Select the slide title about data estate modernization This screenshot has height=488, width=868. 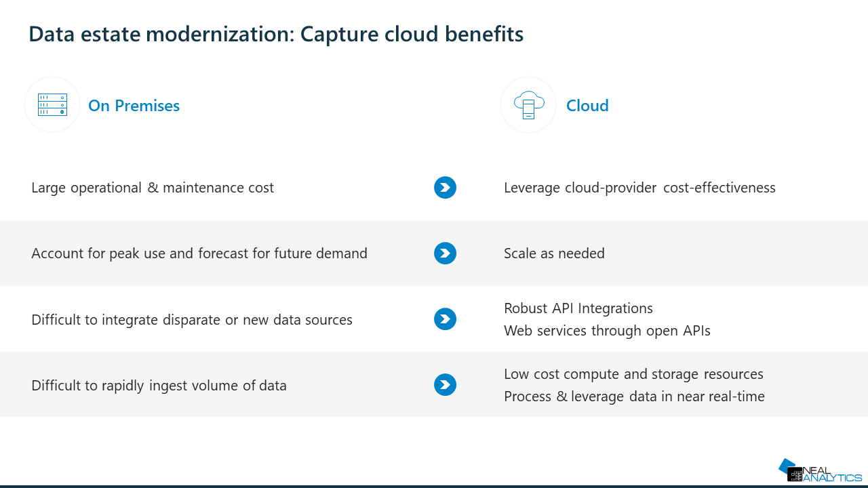coord(276,34)
